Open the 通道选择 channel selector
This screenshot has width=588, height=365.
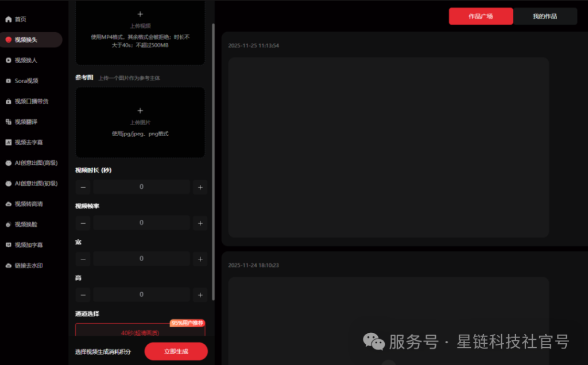pos(141,331)
